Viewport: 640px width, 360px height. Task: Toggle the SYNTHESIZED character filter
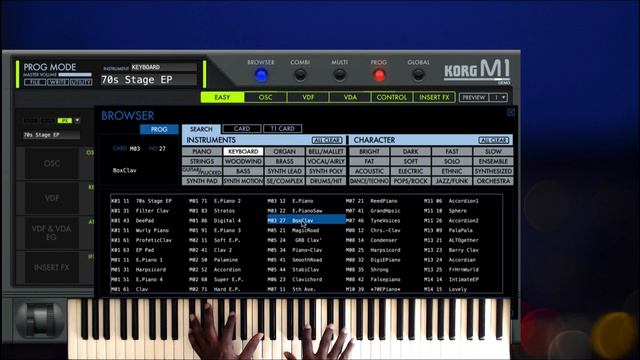click(x=493, y=171)
